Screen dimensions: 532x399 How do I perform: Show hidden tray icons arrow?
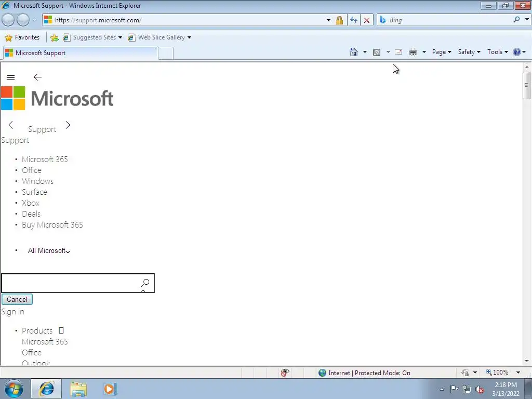tap(442, 390)
